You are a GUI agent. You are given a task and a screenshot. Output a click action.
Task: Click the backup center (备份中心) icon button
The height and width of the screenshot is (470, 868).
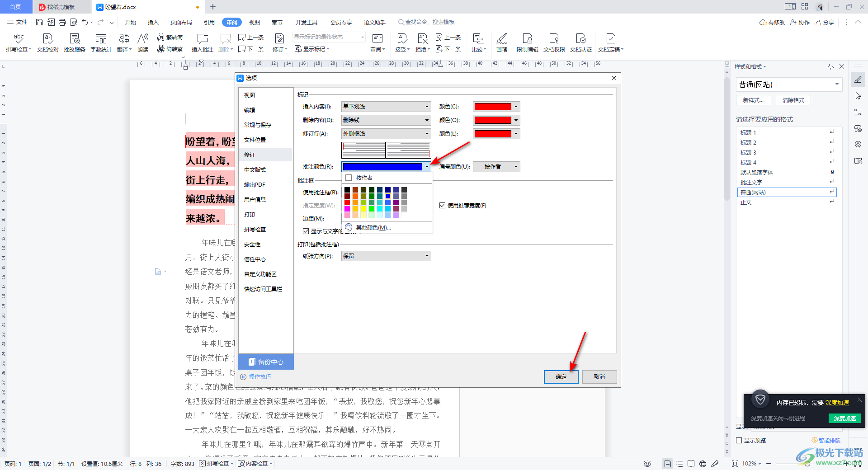(266, 362)
